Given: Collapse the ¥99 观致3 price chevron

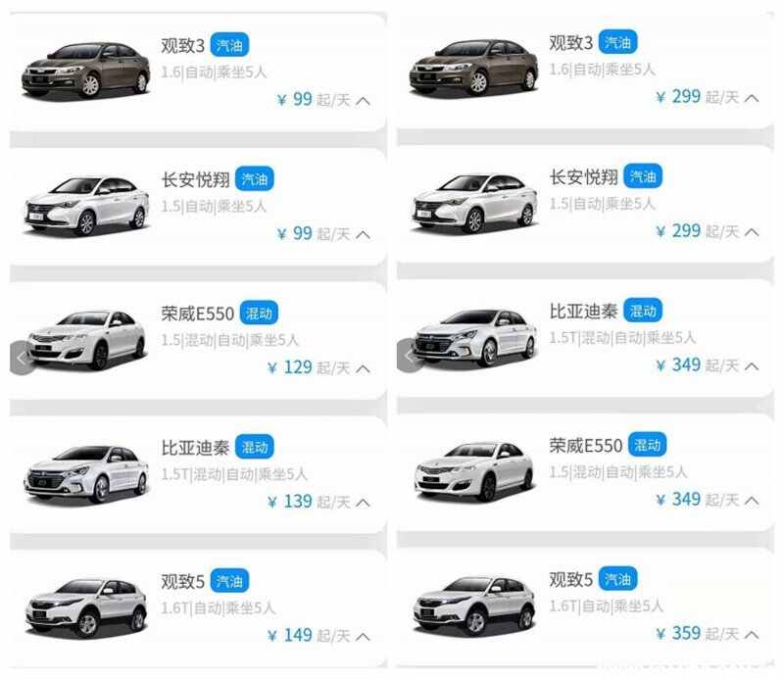Looking at the screenshot, I should [363, 101].
